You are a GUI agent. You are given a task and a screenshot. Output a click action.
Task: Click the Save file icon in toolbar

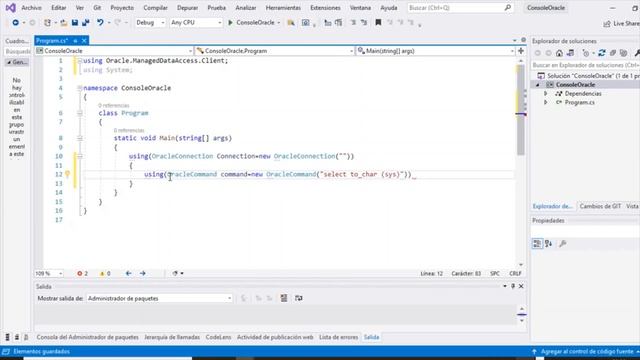click(x=75, y=23)
